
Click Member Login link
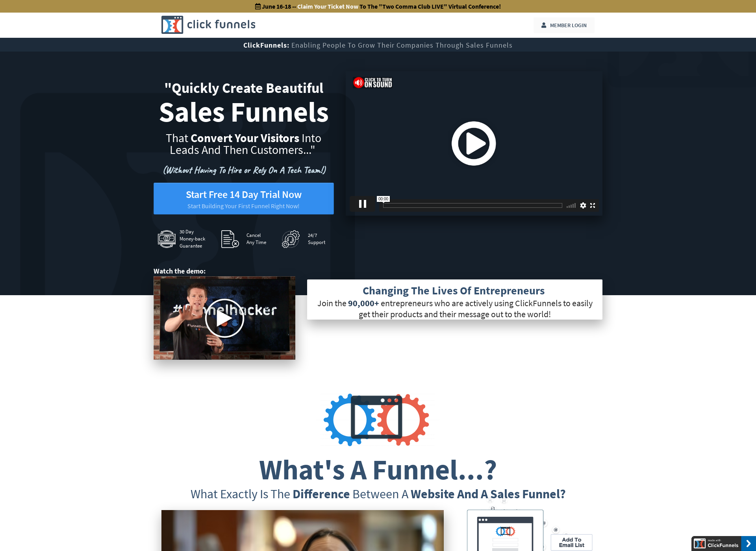pos(564,25)
